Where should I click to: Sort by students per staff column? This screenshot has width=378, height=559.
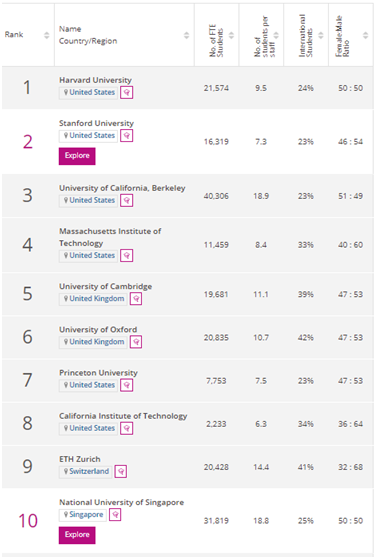276,35
